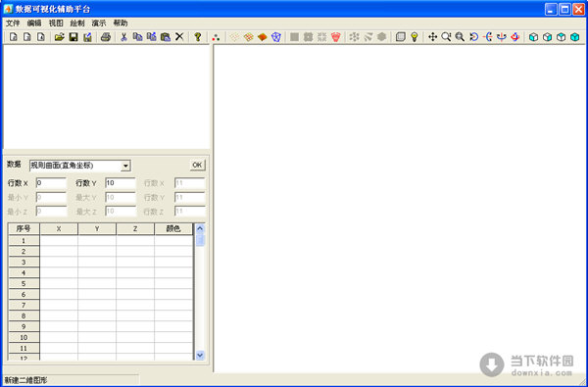This screenshot has width=588, height=387.
Task: Click the table's scroll up arrow
Action: pos(200,228)
